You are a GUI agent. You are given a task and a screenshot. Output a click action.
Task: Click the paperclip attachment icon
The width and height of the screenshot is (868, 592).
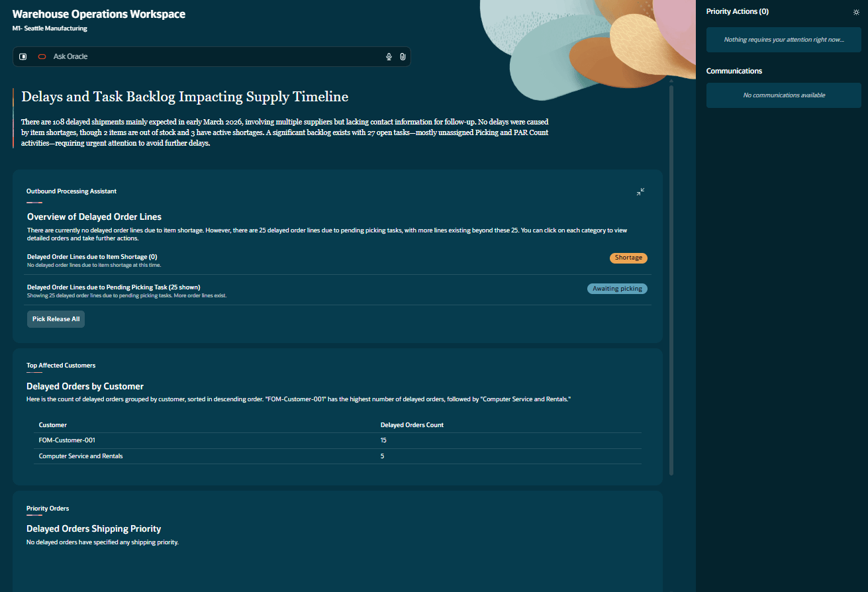(x=403, y=57)
